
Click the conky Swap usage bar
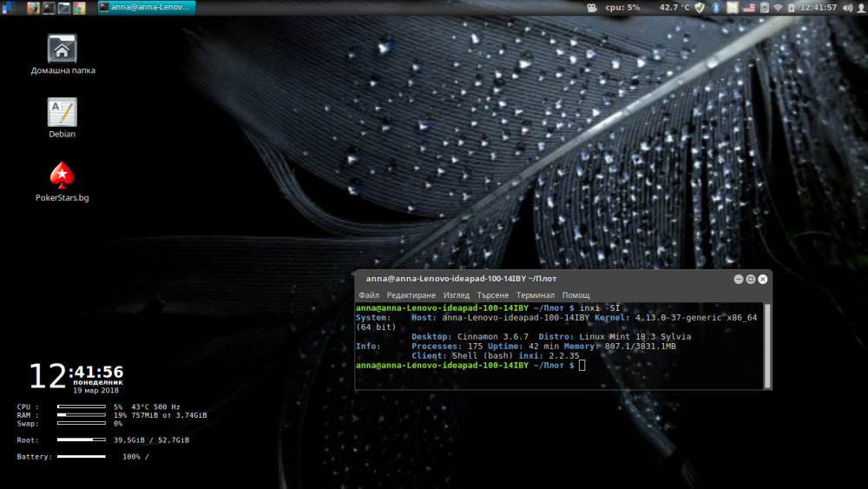pyautogui.click(x=82, y=423)
